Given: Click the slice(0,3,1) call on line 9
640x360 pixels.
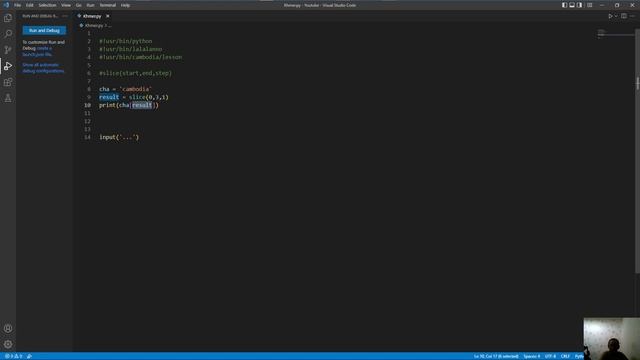Looking at the screenshot, I should [x=149, y=97].
